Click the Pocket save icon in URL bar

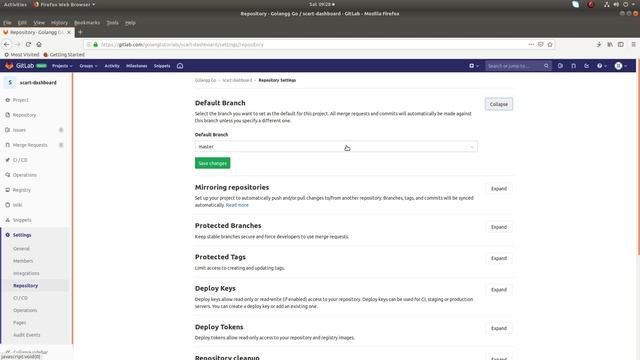coord(540,44)
